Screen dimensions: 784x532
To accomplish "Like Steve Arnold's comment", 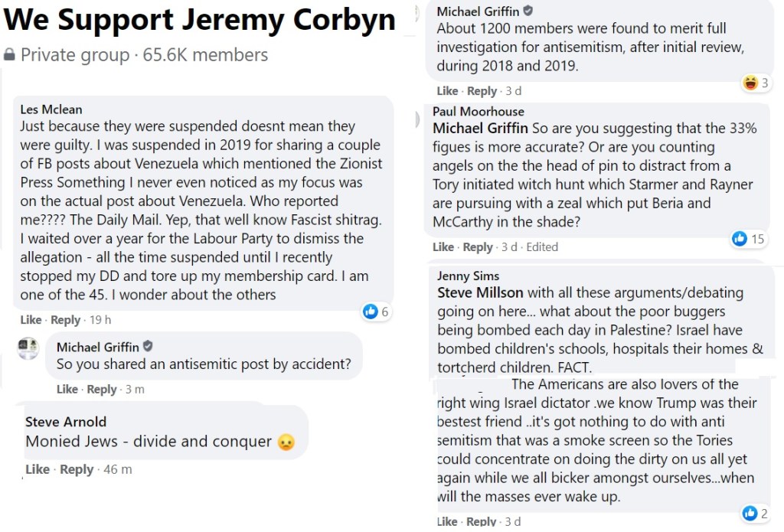I will (38, 469).
